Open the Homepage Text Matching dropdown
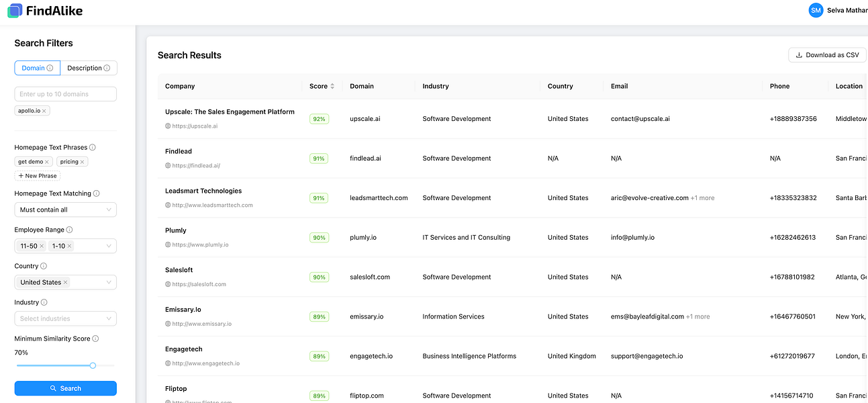 click(x=66, y=210)
